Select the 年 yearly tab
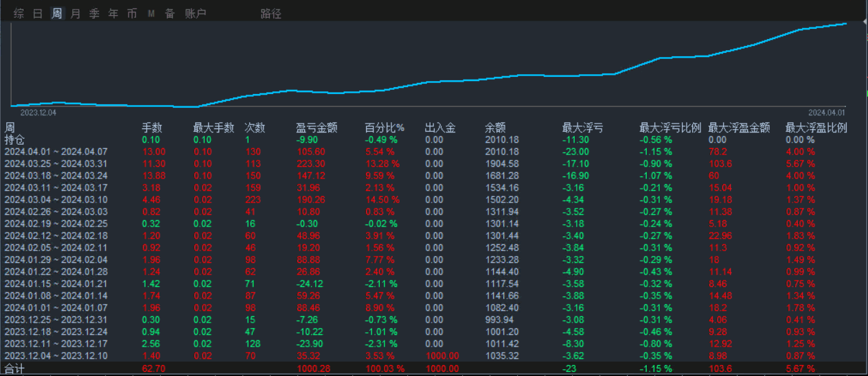868x376 pixels. 113,14
